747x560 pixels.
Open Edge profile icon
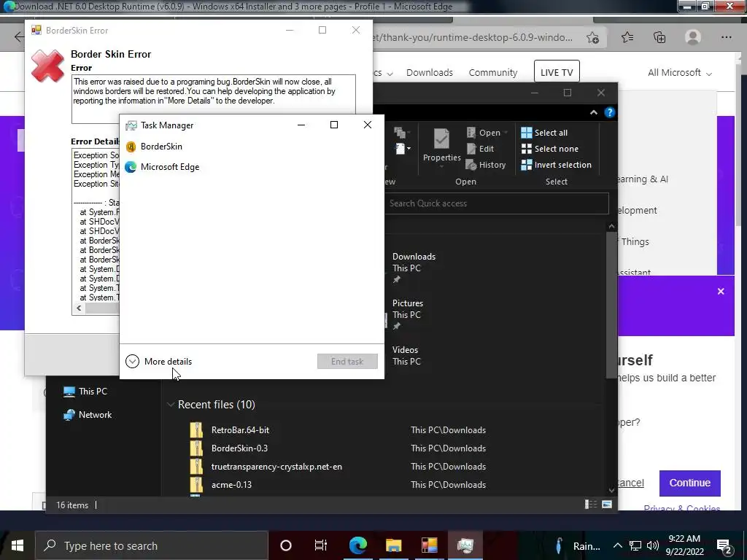click(693, 37)
